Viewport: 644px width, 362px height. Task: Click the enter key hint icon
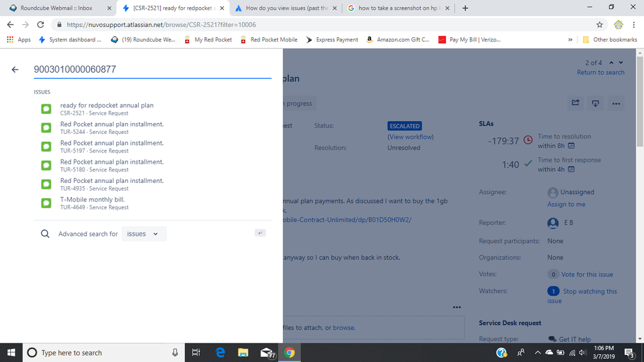(260, 233)
